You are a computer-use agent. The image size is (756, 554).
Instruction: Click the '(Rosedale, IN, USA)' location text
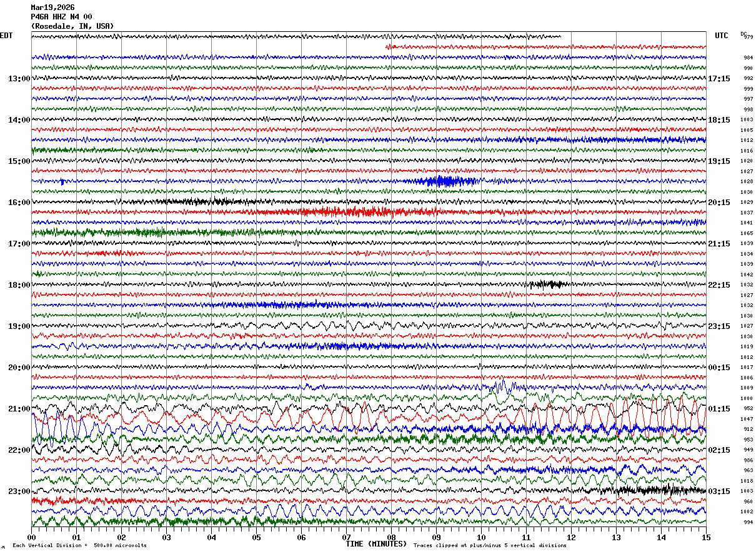pos(72,26)
